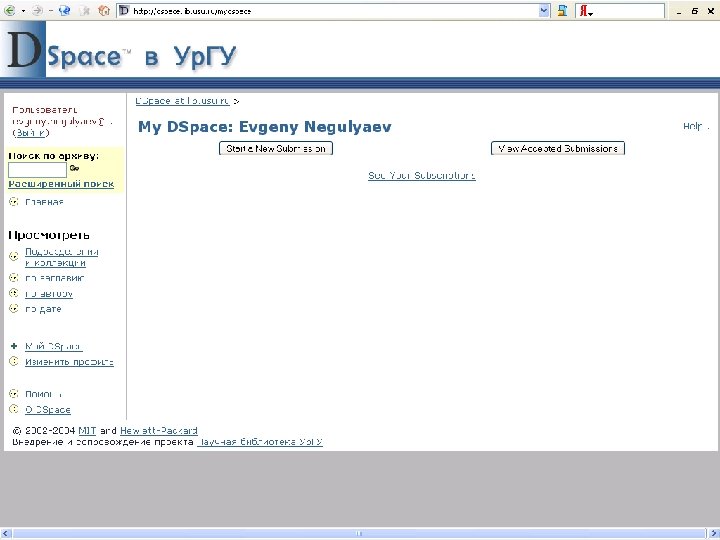Click the archive search text box
720x540 pixels.
coord(37,170)
